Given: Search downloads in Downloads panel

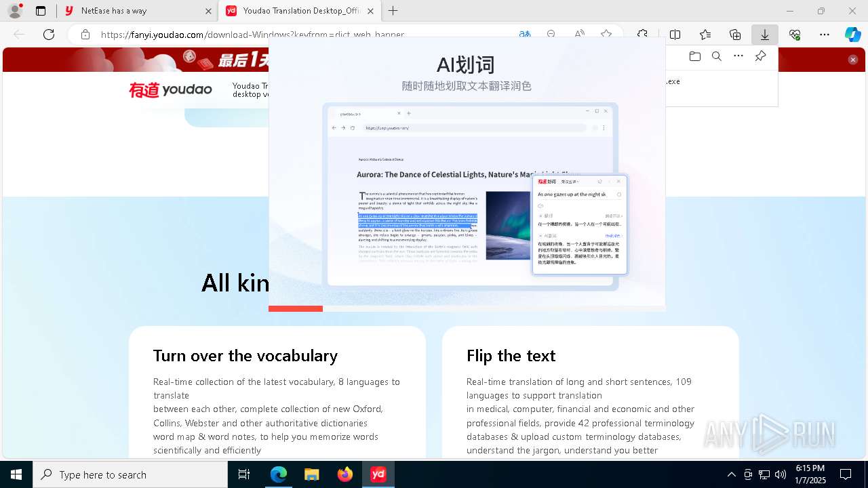Looking at the screenshot, I should [x=717, y=56].
